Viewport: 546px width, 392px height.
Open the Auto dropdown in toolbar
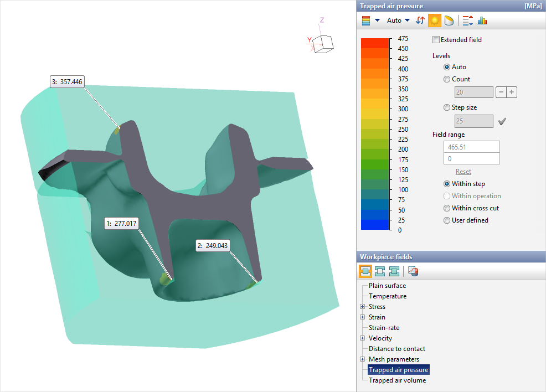click(x=398, y=20)
